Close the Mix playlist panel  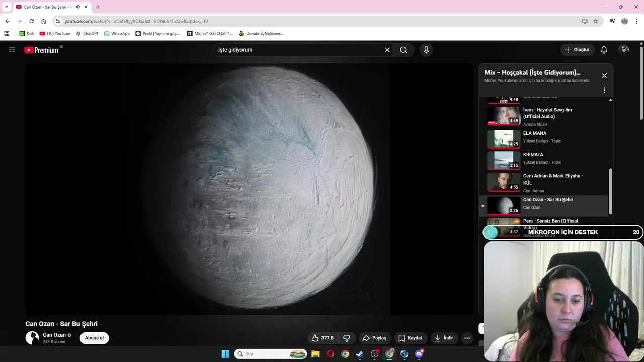point(604,75)
